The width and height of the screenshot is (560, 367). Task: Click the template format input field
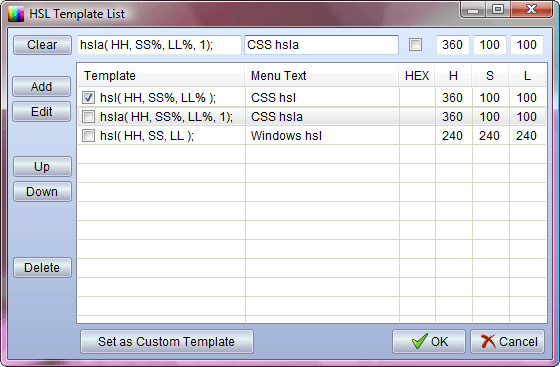[x=159, y=45]
